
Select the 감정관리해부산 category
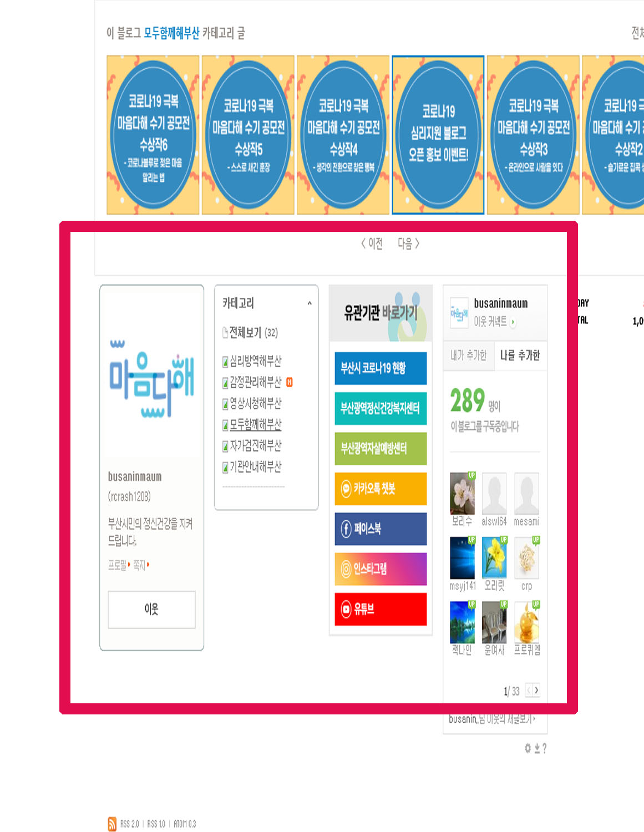[255, 382]
